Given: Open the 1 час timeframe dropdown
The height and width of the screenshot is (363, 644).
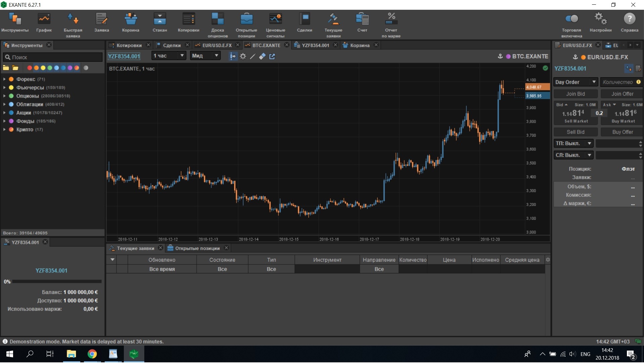Looking at the screenshot, I should 169,56.
